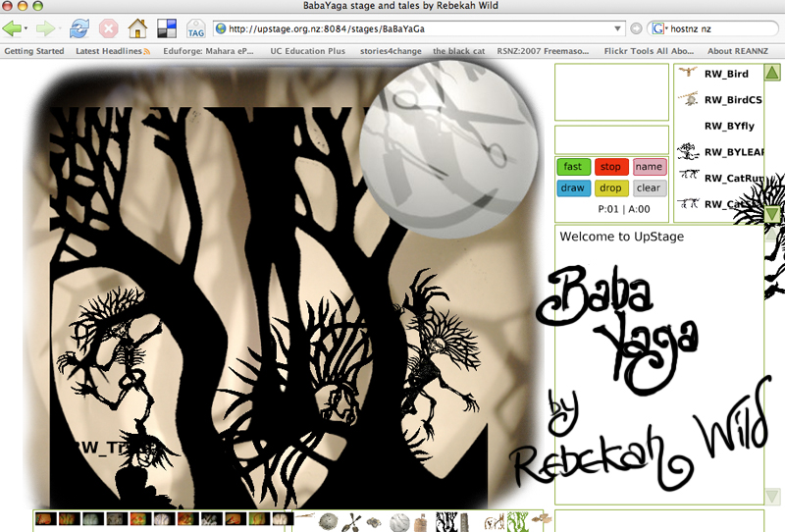Click the TAG toolbar icon

coord(195,28)
